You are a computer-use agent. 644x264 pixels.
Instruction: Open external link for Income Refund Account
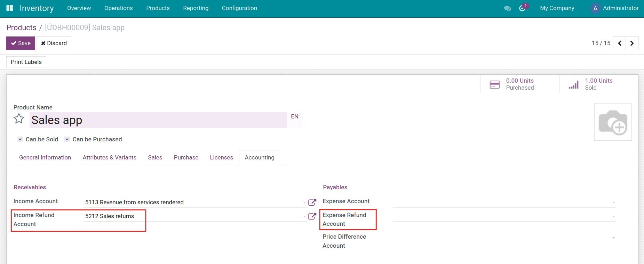pyautogui.click(x=312, y=216)
